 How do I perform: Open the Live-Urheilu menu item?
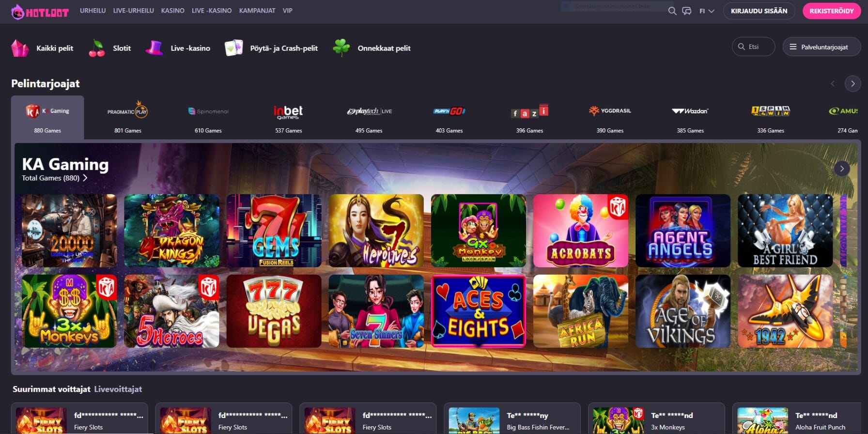click(x=133, y=10)
